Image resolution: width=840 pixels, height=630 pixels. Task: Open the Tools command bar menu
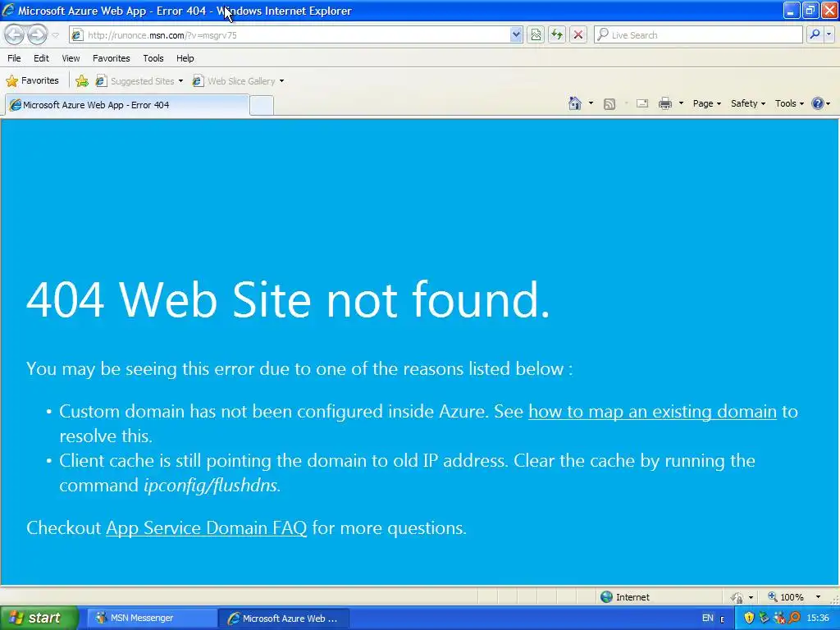coord(789,103)
